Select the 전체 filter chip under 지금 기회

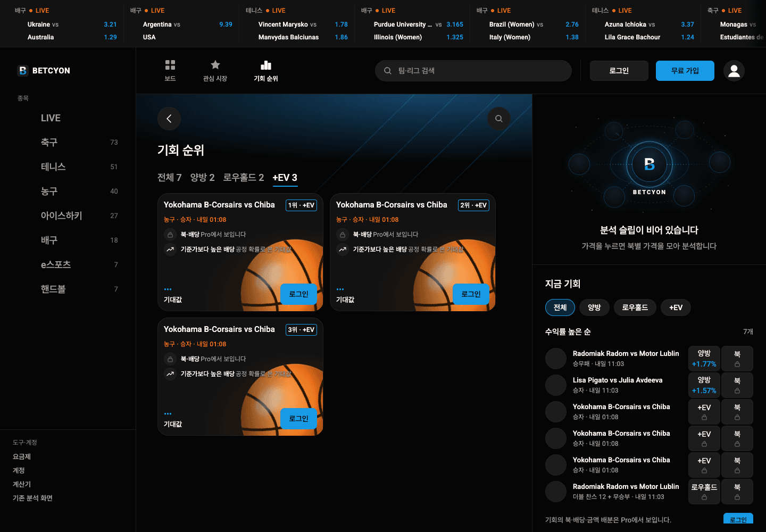[x=560, y=307]
